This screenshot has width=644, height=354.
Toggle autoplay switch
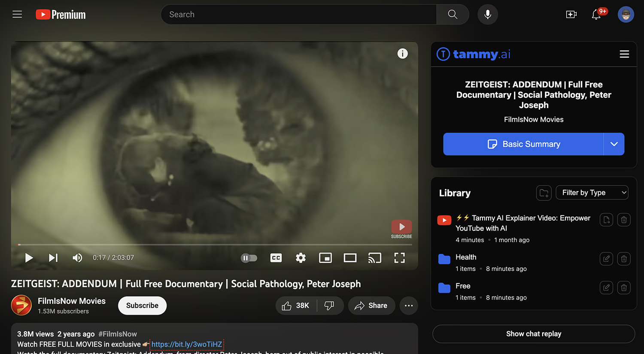coord(249,258)
